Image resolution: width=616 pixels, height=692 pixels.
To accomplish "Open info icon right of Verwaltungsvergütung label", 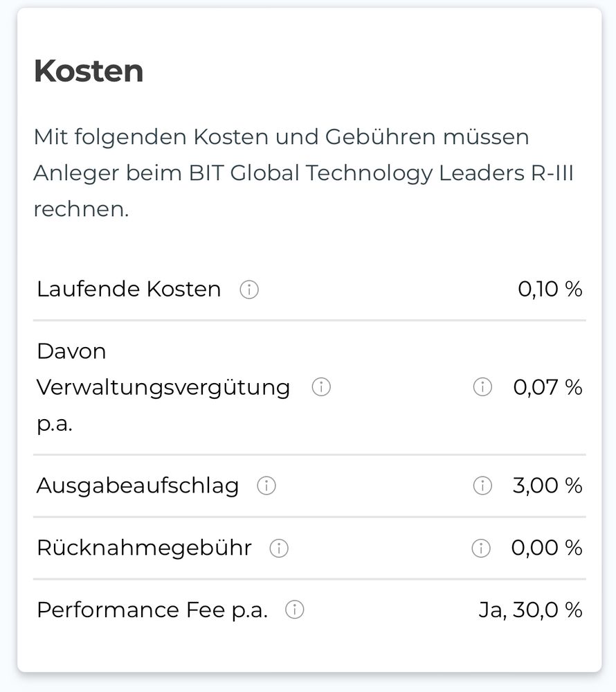I will pyautogui.click(x=321, y=387).
